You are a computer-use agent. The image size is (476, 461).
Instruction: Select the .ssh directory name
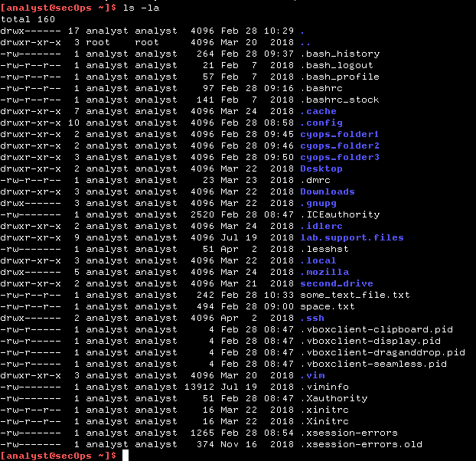pos(312,319)
